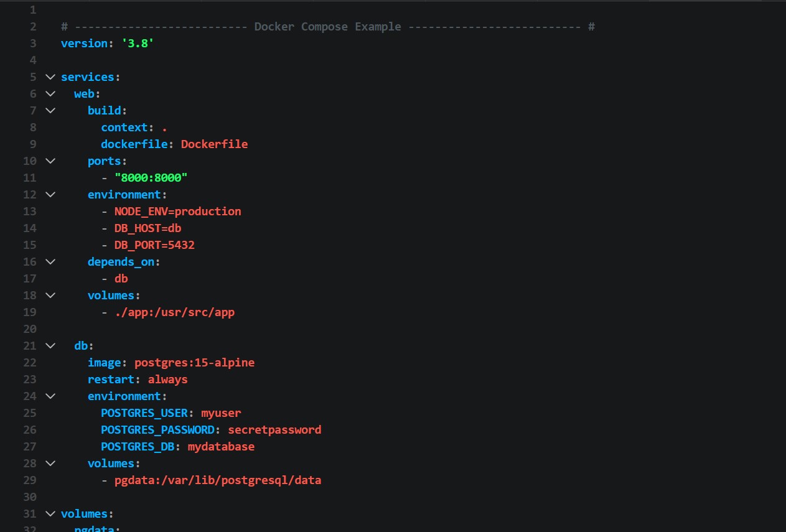The image size is (786, 532).
Task: Click the services key
Action: pos(87,77)
